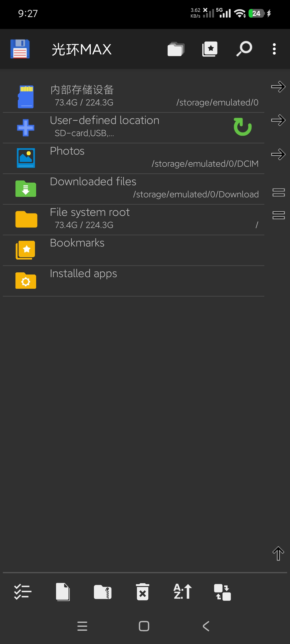Screen dimensions: 290x644
Task: Change sorting with the A-Z arrow icon
Action: point(183,592)
